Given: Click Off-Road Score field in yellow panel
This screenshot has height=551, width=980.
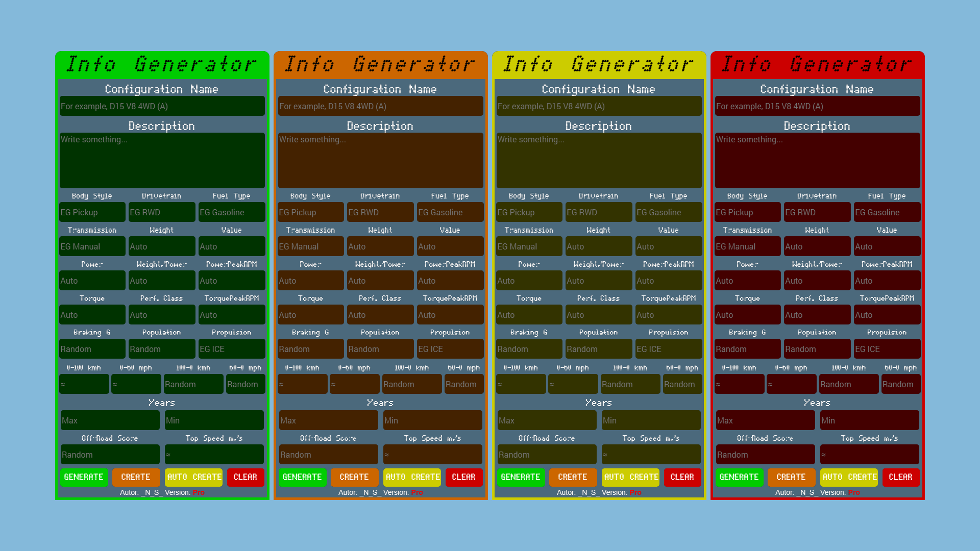Looking at the screenshot, I should pos(547,455).
